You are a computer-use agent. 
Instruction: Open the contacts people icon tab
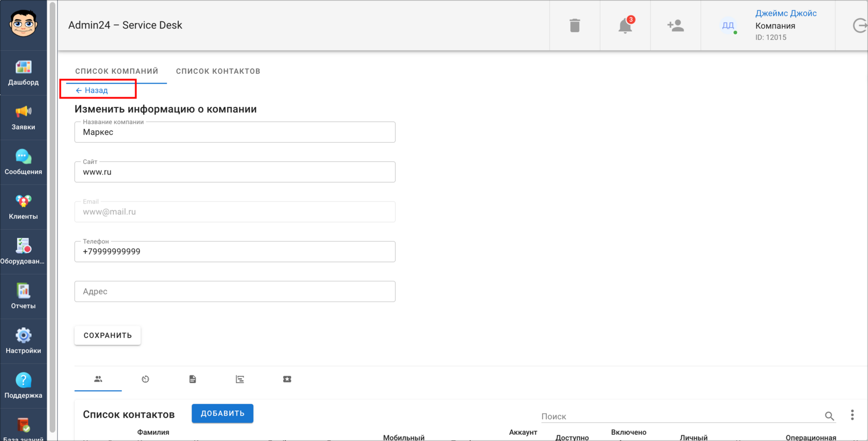click(98, 379)
